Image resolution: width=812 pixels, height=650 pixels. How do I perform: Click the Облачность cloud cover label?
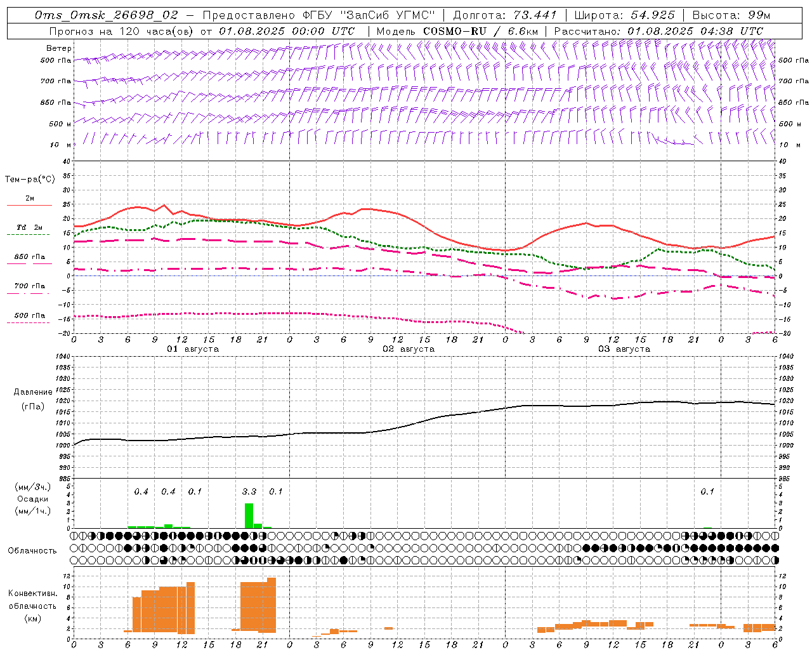click(x=32, y=551)
